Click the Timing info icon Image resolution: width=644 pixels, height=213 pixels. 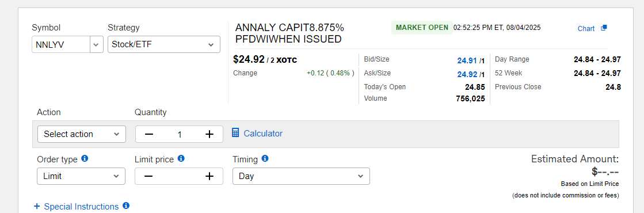[x=265, y=158]
